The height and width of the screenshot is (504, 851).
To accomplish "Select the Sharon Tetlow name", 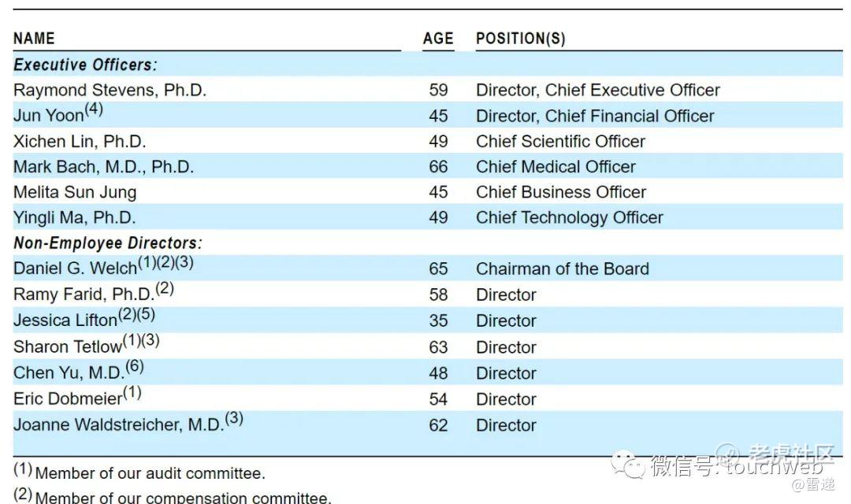I will click(x=67, y=347).
